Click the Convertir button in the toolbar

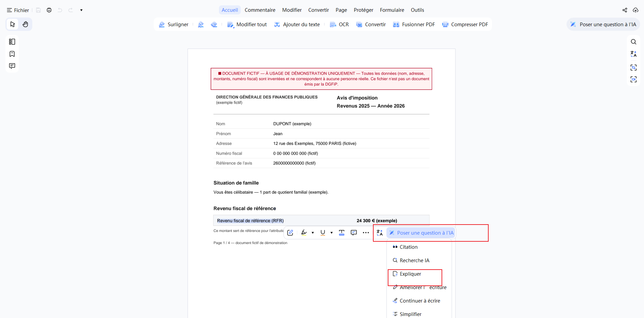click(371, 25)
